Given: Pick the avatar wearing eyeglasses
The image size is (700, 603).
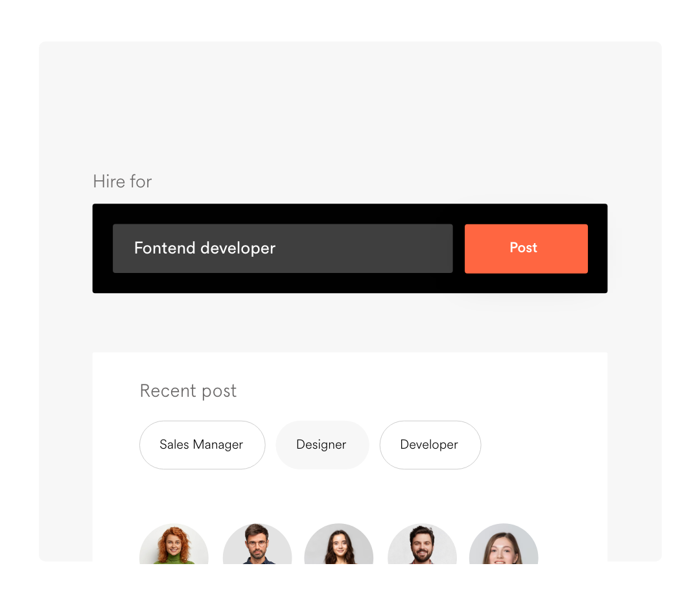Looking at the screenshot, I should pyautogui.click(x=257, y=544).
